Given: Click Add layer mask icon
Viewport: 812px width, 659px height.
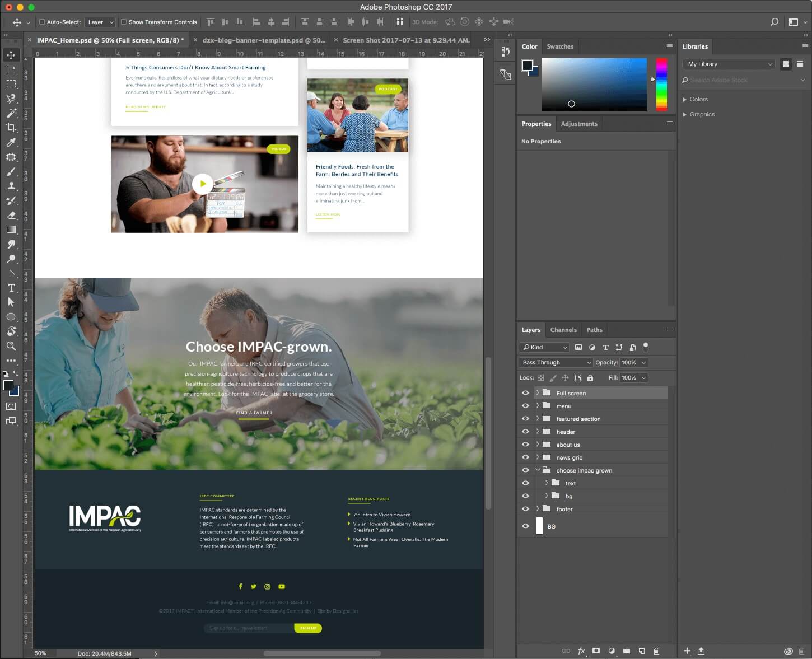Looking at the screenshot, I should tap(596, 651).
